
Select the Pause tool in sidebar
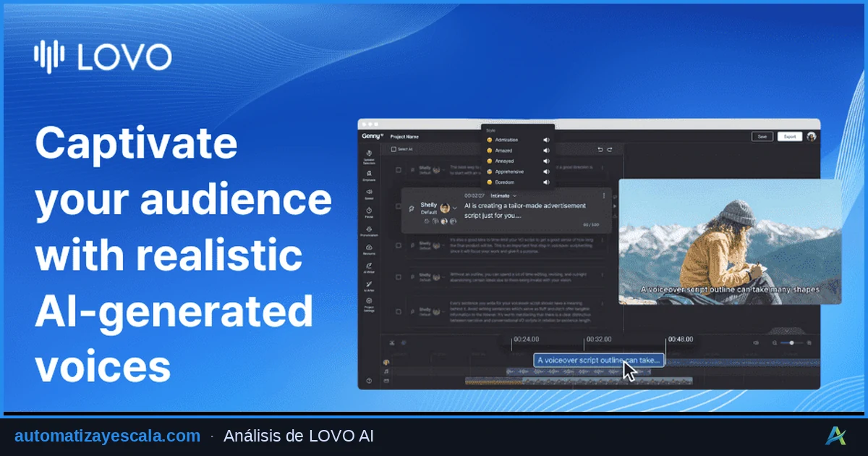click(370, 213)
